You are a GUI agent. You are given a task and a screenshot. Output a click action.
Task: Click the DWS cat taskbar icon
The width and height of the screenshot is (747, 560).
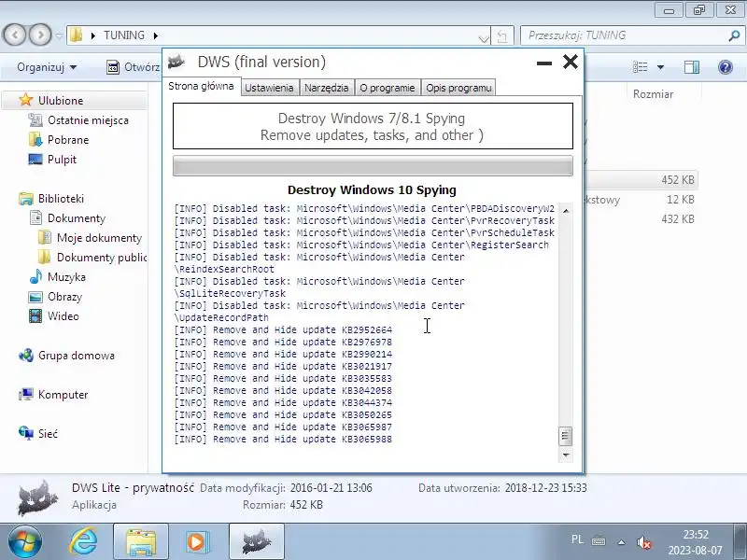click(257, 542)
